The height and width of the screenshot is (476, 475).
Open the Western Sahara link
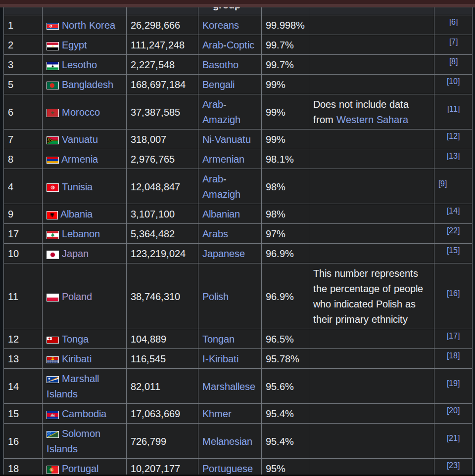[372, 120]
